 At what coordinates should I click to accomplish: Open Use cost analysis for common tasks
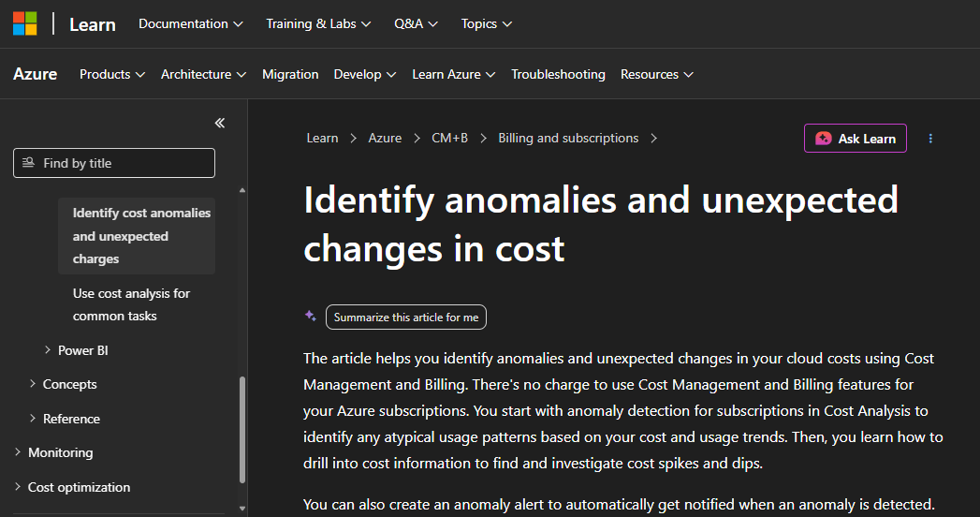tap(131, 304)
